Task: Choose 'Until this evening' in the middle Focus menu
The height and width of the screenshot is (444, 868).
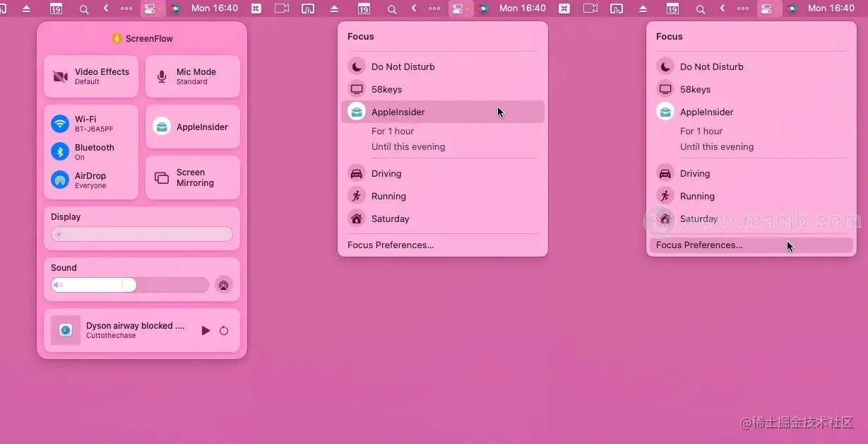Action: 408,146
